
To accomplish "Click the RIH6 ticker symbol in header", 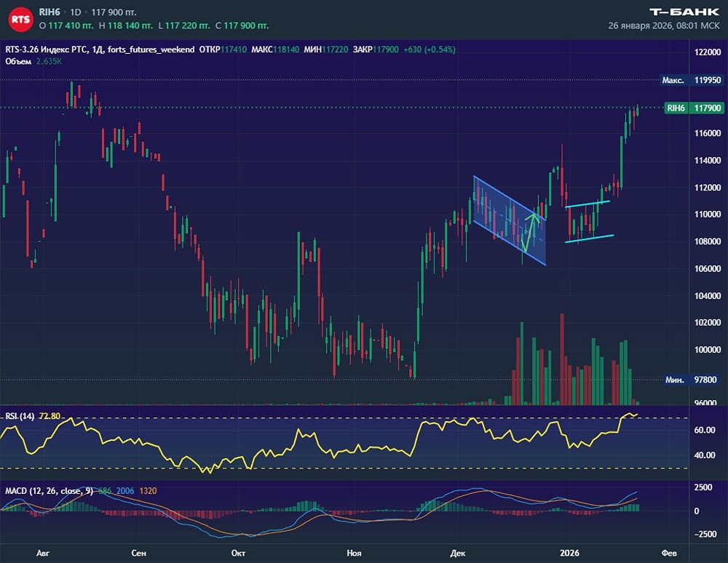I will 50,12.
